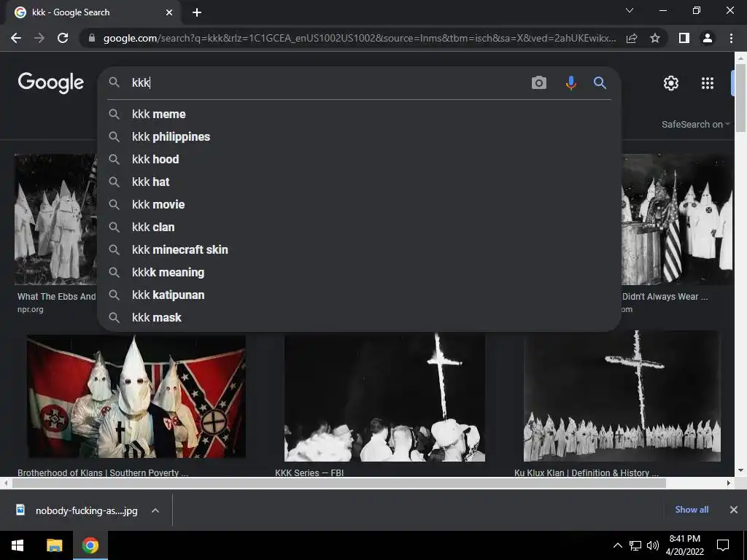This screenshot has height=560, width=747.
Task: Select the 'kkk hat' suggestion
Action: click(359, 182)
